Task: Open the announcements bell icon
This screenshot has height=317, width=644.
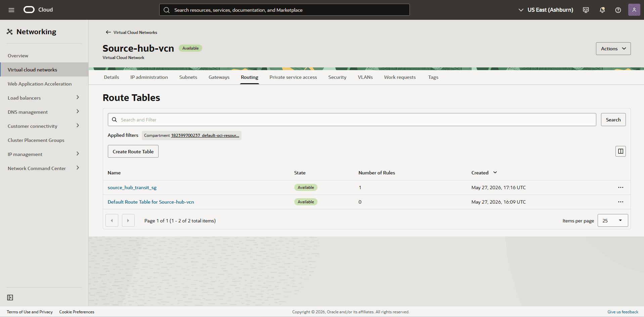Action: pyautogui.click(x=602, y=10)
